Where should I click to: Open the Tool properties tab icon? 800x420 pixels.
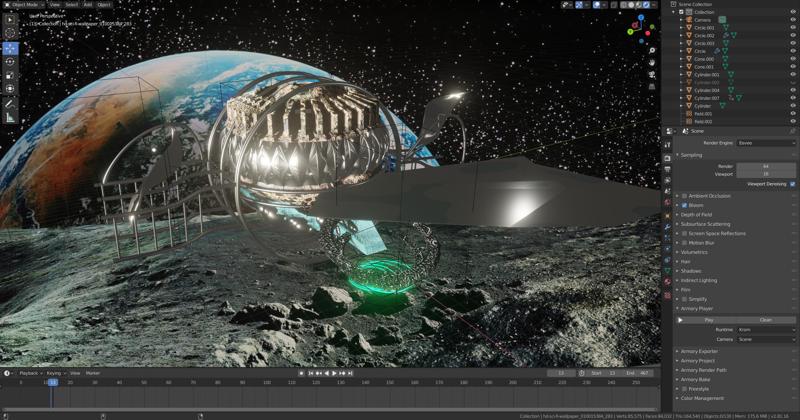(667, 145)
